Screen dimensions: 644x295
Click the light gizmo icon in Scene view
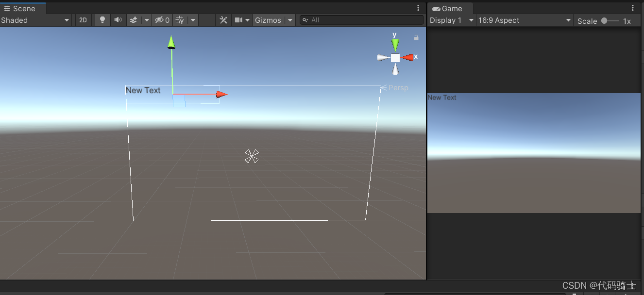(x=252, y=156)
